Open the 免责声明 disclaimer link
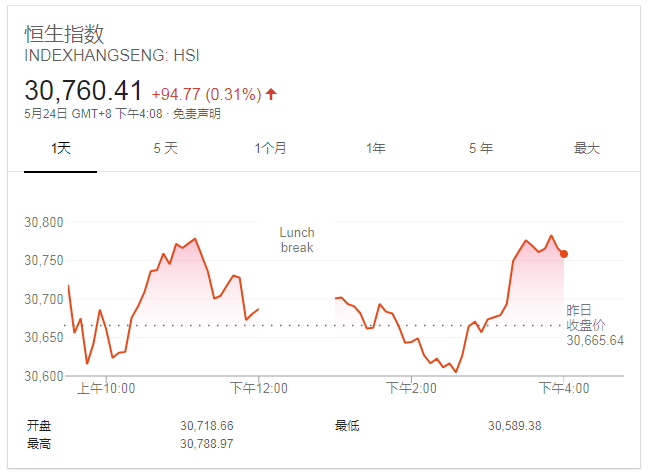Image resolution: width=649 pixels, height=476 pixels. [197, 114]
